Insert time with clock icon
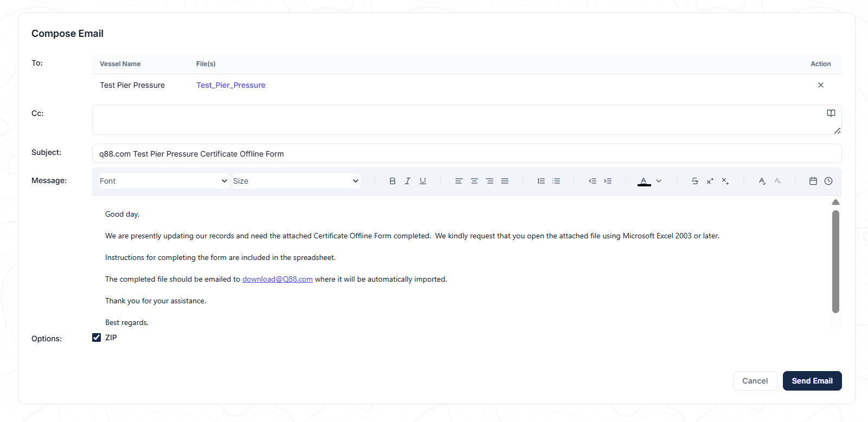Viewport: 868px width, 422px height. (x=828, y=181)
